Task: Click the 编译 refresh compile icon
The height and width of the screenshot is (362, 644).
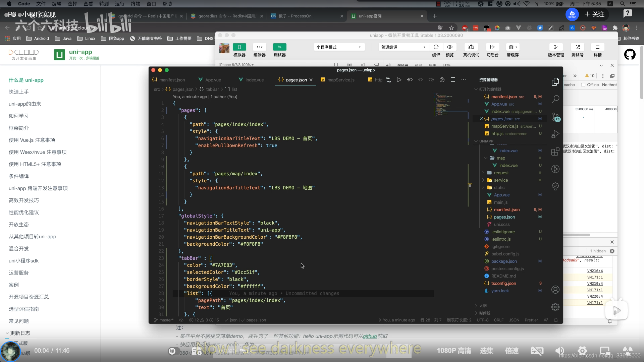Action: point(436,47)
